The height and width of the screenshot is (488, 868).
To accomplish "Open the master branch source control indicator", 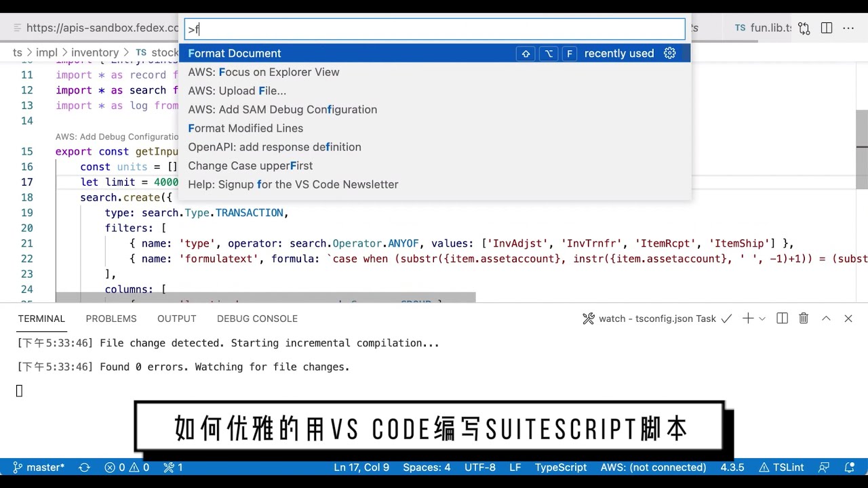I will click(39, 467).
